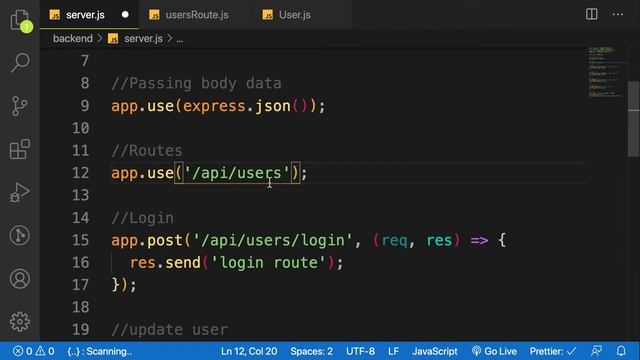The image size is (640, 360).
Task: Click express.json on line 9
Action: point(236,106)
